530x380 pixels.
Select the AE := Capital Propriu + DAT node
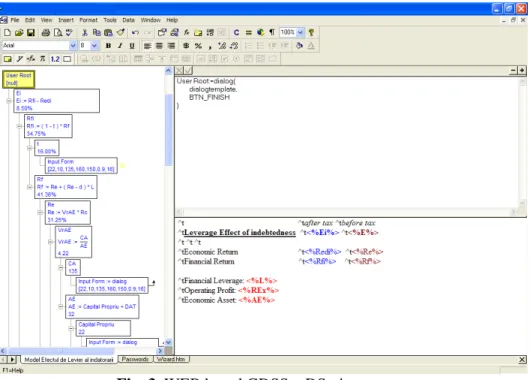point(102,307)
